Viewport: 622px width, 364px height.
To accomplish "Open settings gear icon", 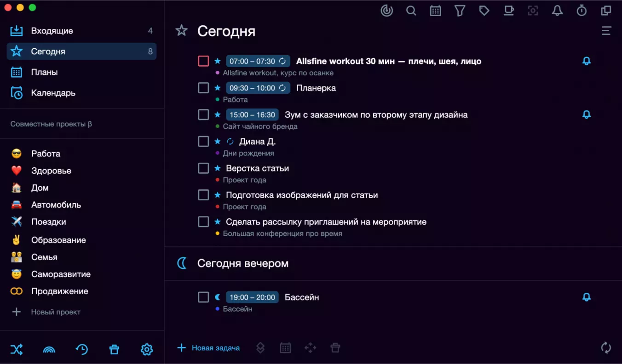I will pos(147,350).
